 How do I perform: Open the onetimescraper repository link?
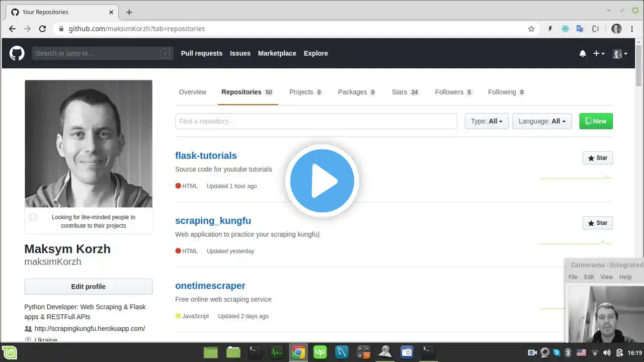[x=210, y=286]
